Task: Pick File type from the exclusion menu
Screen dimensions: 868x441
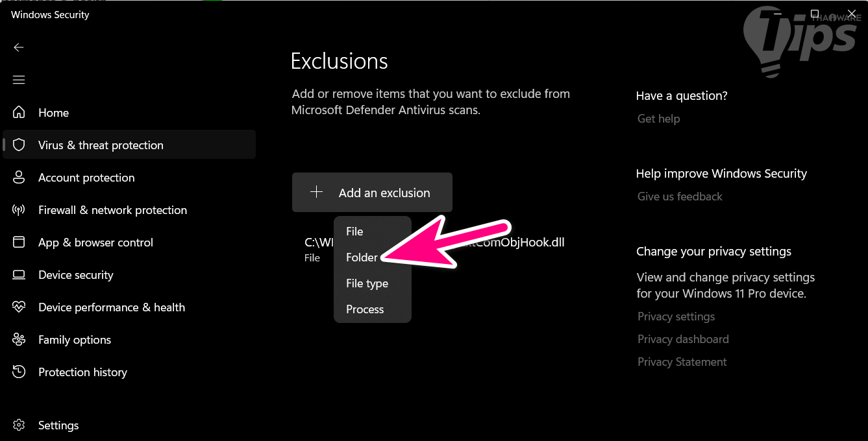Action: click(367, 283)
